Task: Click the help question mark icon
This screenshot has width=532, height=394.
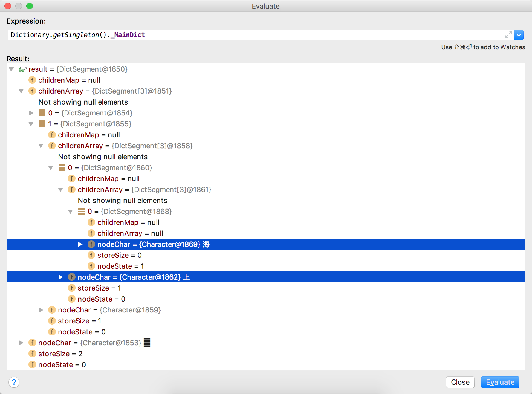Action: (x=14, y=382)
